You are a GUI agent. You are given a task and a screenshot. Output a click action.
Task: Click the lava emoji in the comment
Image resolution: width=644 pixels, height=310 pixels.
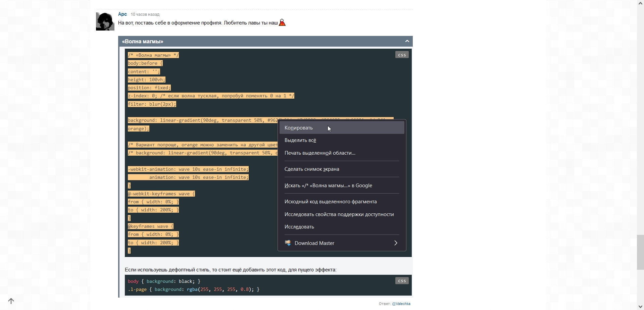(x=282, y=22)
